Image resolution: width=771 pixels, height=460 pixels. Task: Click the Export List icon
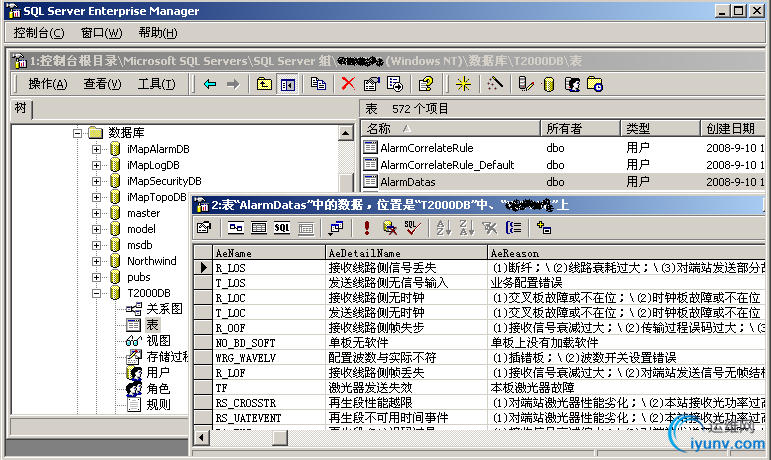pyautogui.click(x=395, y=84)
